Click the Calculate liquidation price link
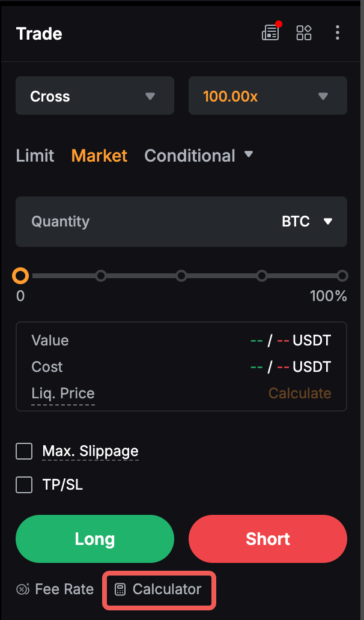Image resolution: width=364 pixels, height=620 pixels. 300,394
